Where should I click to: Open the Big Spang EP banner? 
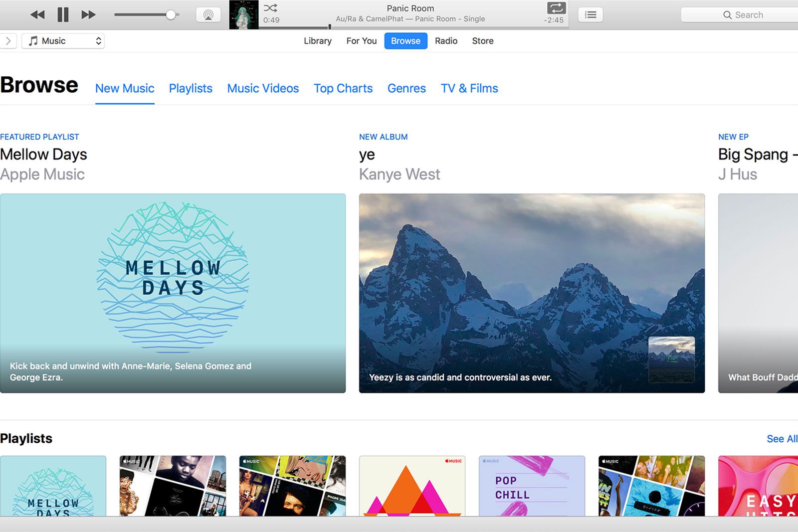[x=758, y=293]
